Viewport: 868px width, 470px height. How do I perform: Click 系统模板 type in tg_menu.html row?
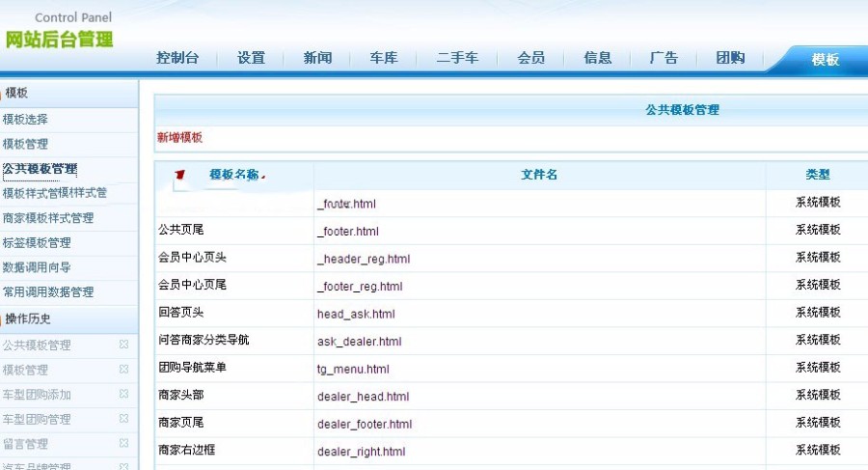pos(818,367)
